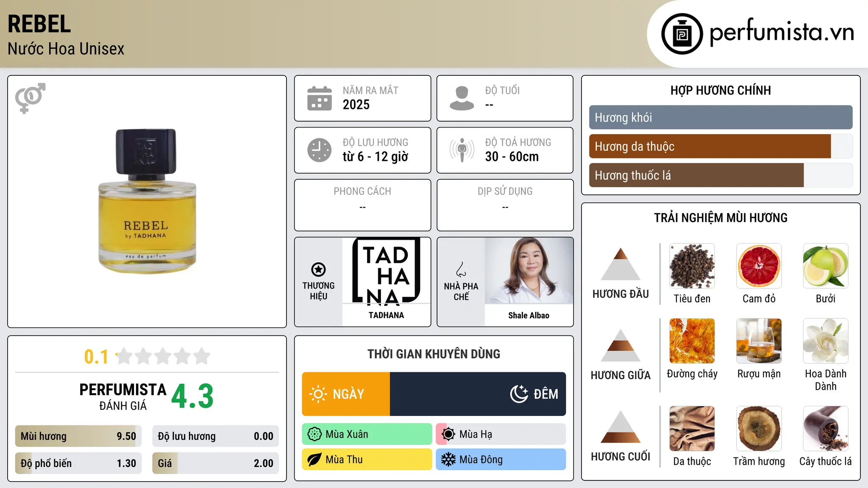The image size is (868, 488).
Task: Open the Đường cháy note image
Action: pos(692,341)
